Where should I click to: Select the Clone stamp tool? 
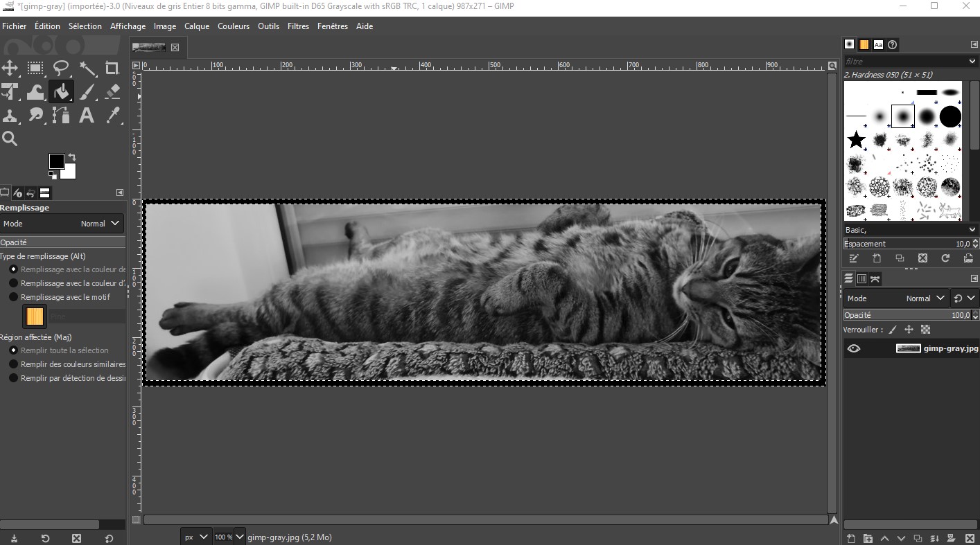click(x=10, y=115)
